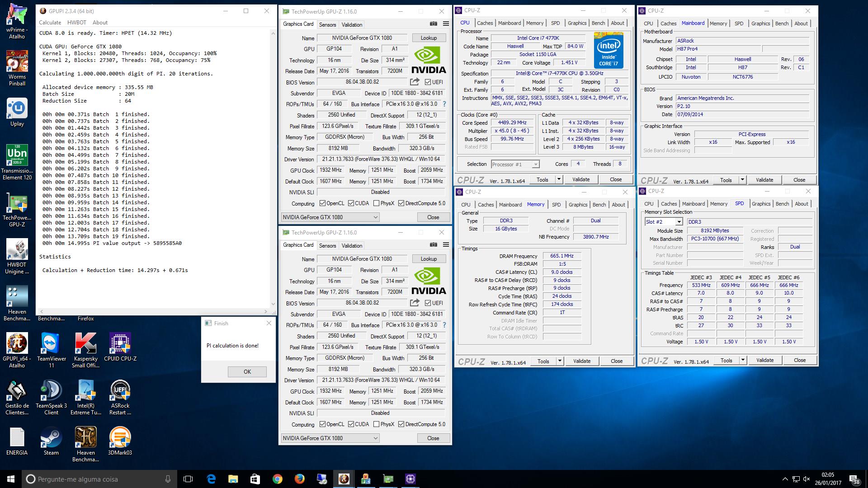The image size is (868, 488).
Task: Expand Tools dropdown arrow in CPU-Z CPU window
Action: [559, 179]
